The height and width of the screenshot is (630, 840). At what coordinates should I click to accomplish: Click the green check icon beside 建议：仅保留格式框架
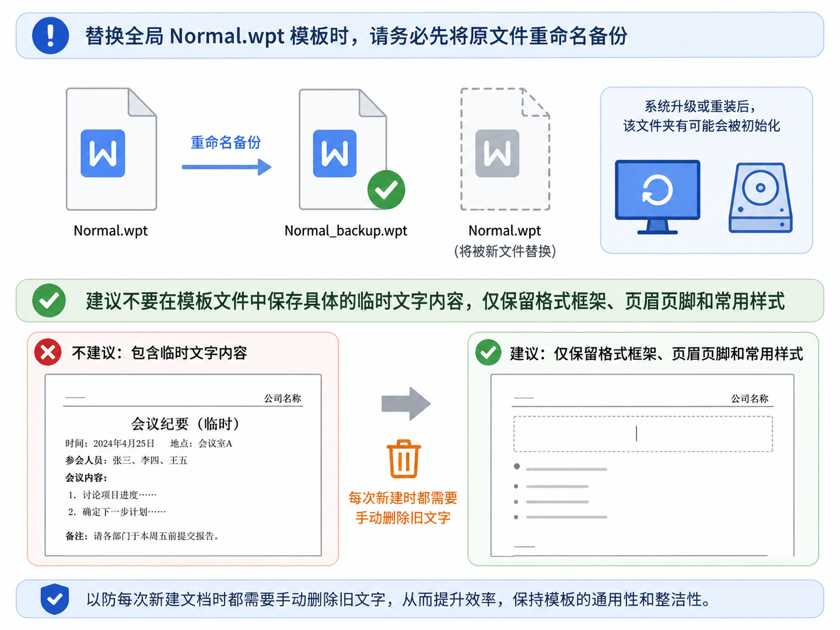[488, 352]
